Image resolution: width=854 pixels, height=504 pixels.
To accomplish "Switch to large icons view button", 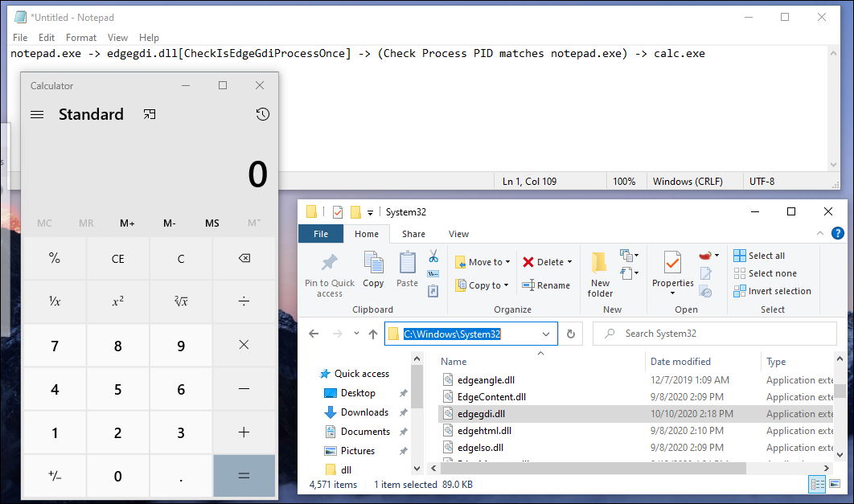I will pos(835,484).
